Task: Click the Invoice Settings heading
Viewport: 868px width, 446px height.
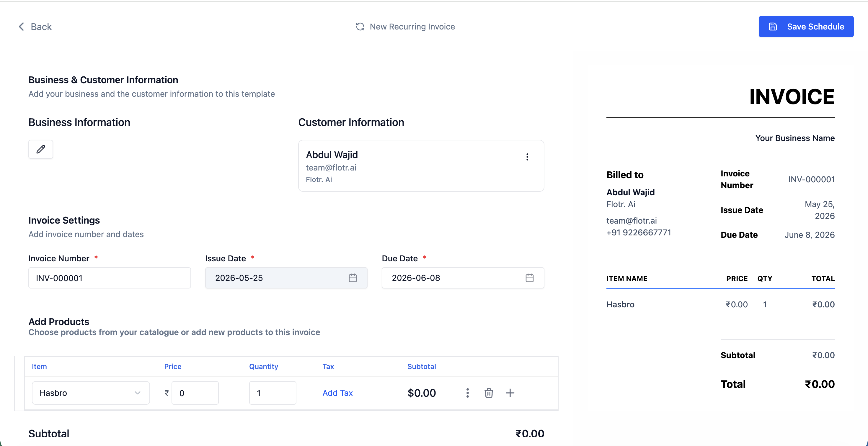Action: click(x=64, y=220)
